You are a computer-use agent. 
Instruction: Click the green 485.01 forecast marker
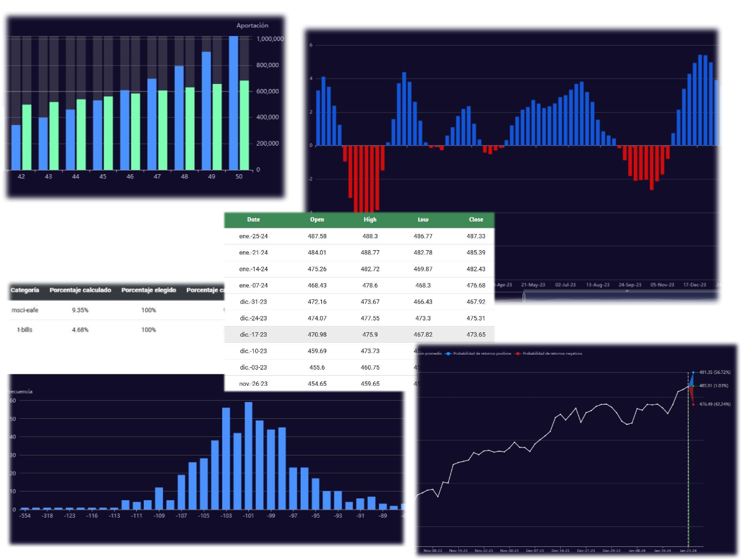click(693, 386)
